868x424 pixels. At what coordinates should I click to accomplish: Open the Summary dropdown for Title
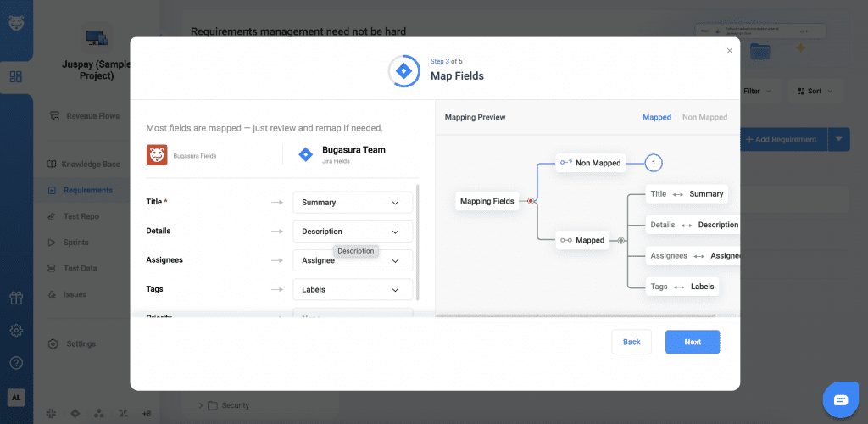(x=353, y=203)
